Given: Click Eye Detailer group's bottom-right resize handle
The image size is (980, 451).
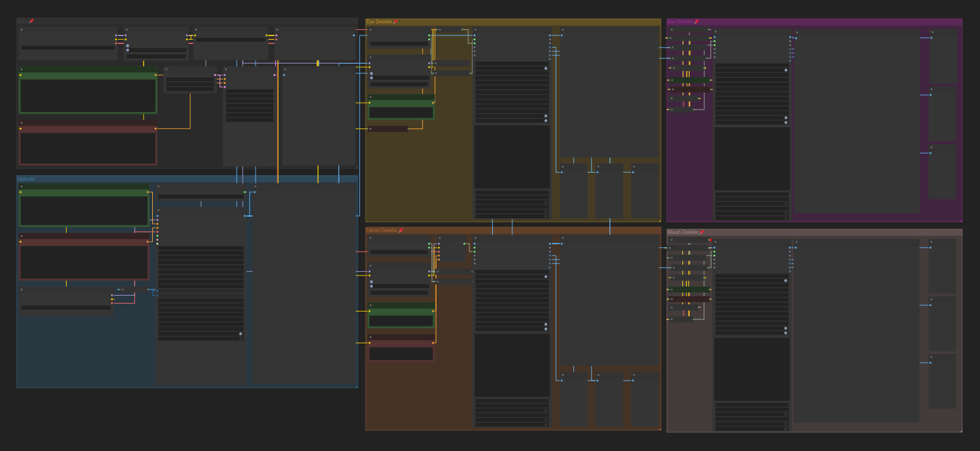Looking at the screenshot, I should click(659, 220).
